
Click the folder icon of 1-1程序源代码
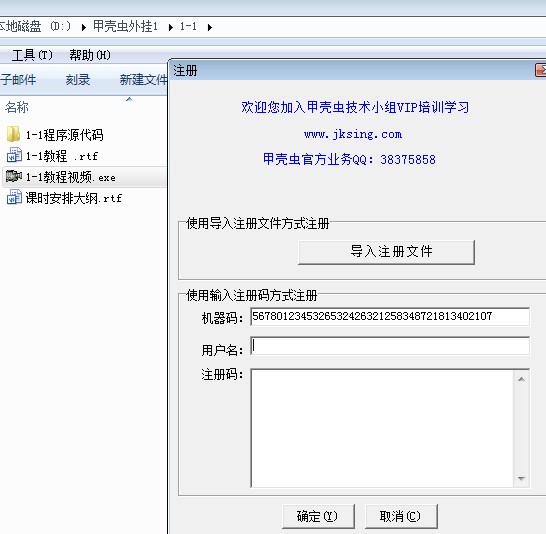point(14,134)
